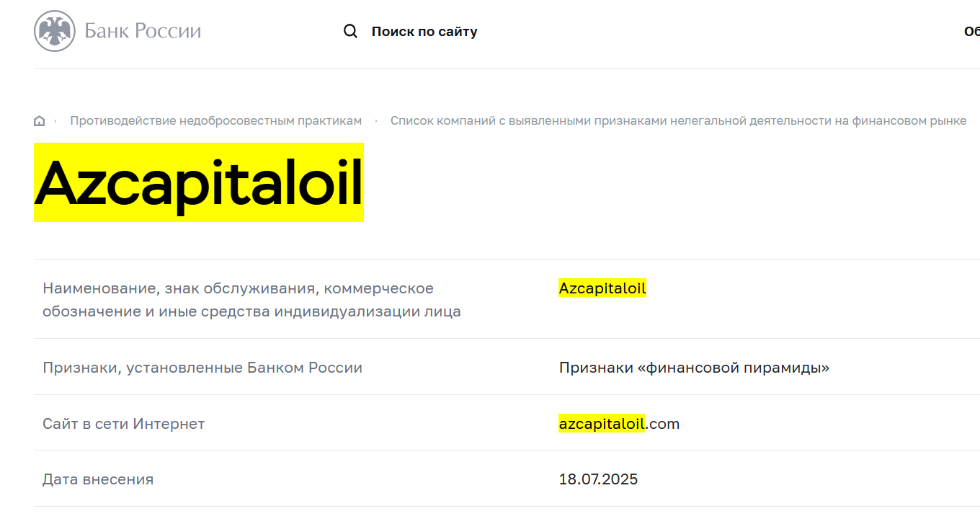
Task: Click 'Azcapitaloil' value in the name row
Action: pos(602,288)
